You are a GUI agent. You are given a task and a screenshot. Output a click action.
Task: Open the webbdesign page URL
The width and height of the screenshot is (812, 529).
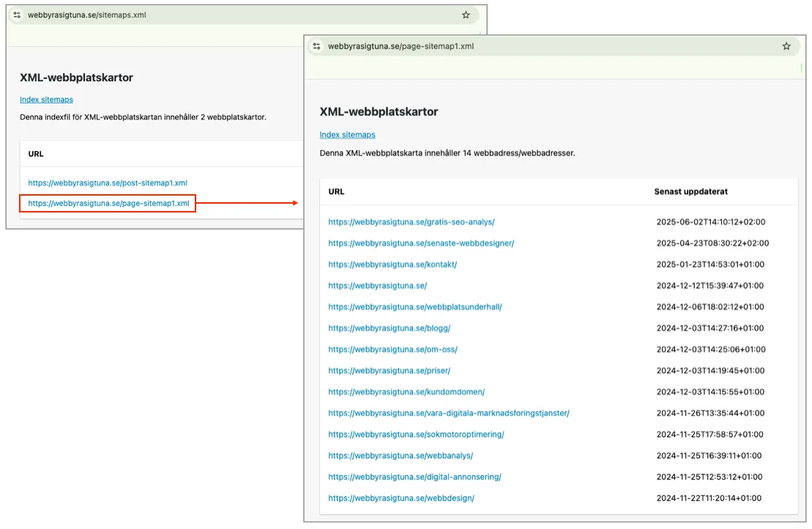click(401, 498)
